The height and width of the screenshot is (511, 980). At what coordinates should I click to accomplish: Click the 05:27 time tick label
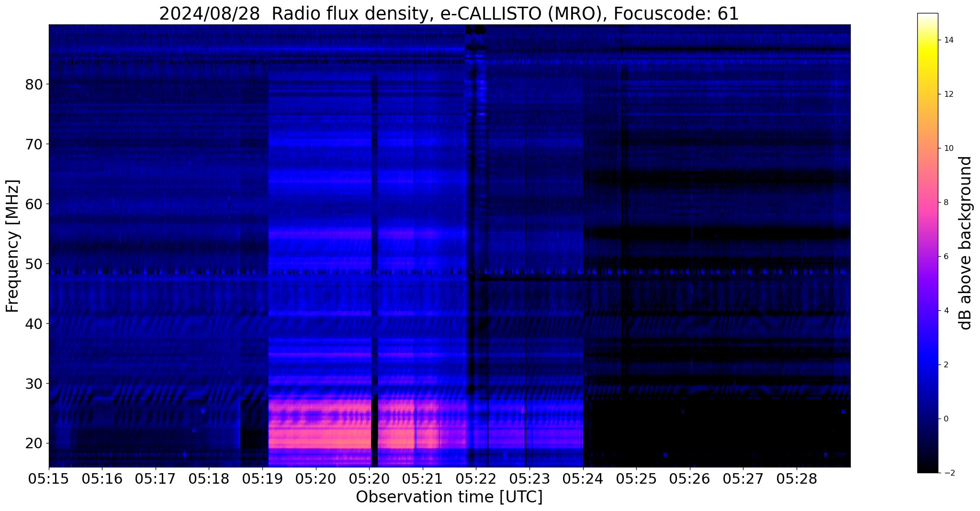click(x=743, y=478)
